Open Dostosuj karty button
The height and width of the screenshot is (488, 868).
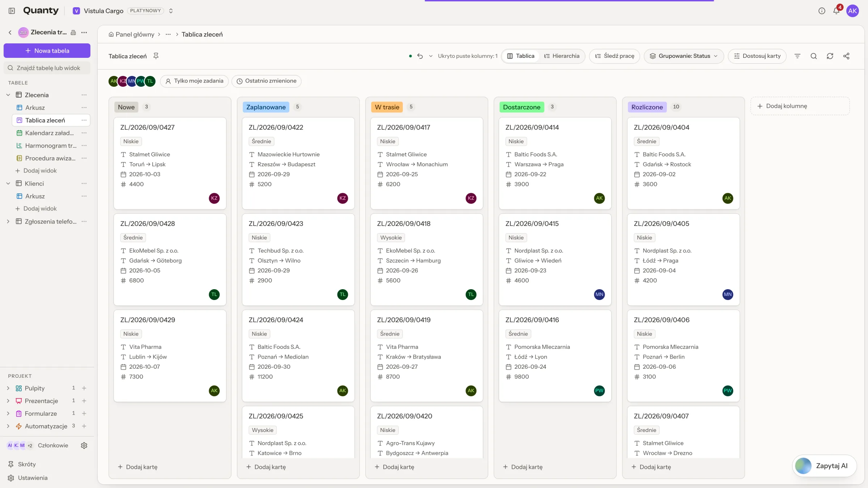[757, 56]
